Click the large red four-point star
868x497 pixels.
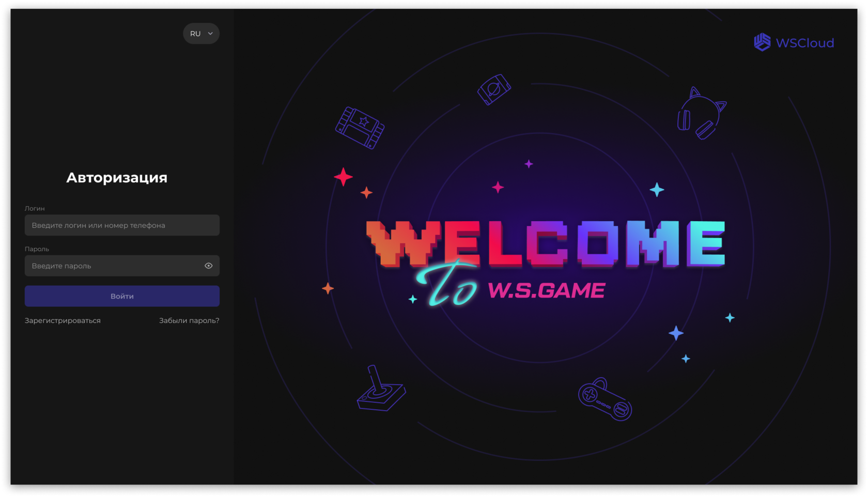pyautogui.click(x=343, y=177)
